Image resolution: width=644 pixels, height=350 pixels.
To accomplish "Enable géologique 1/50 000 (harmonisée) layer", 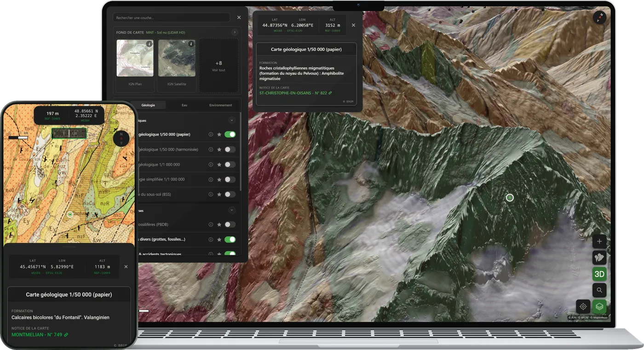I will pyautogui.click(x=230, y=150).
